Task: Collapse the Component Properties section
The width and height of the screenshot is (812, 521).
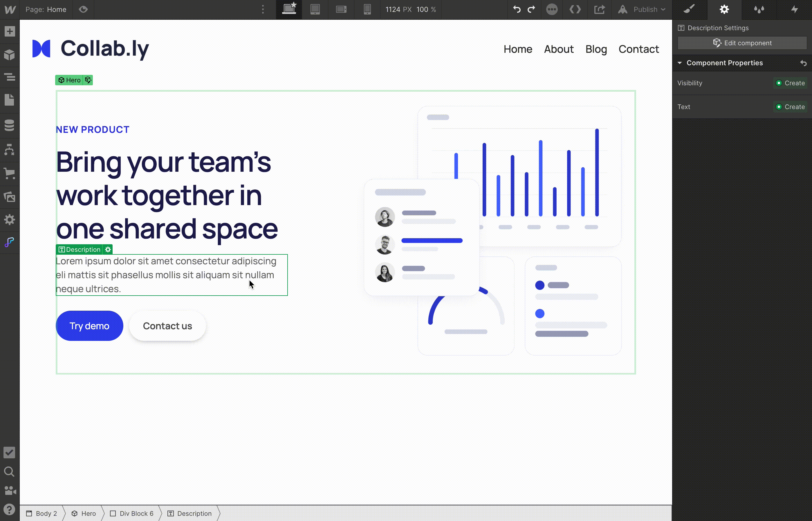Action: (680, 63)
